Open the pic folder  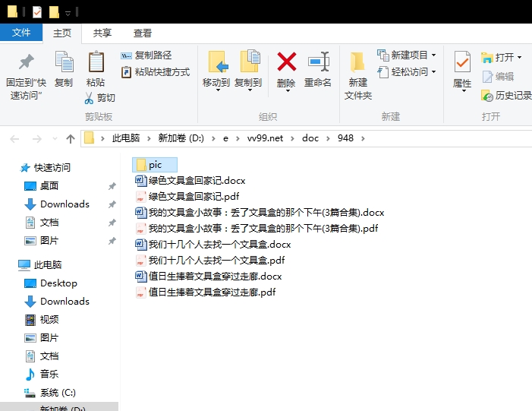(155, 165)
